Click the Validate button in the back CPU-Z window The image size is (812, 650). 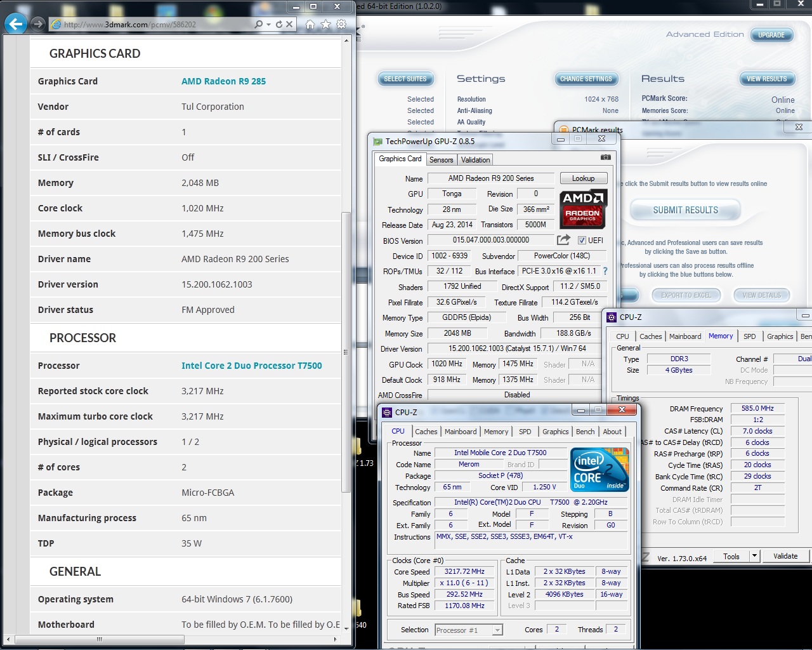click(x=785, y=556)
